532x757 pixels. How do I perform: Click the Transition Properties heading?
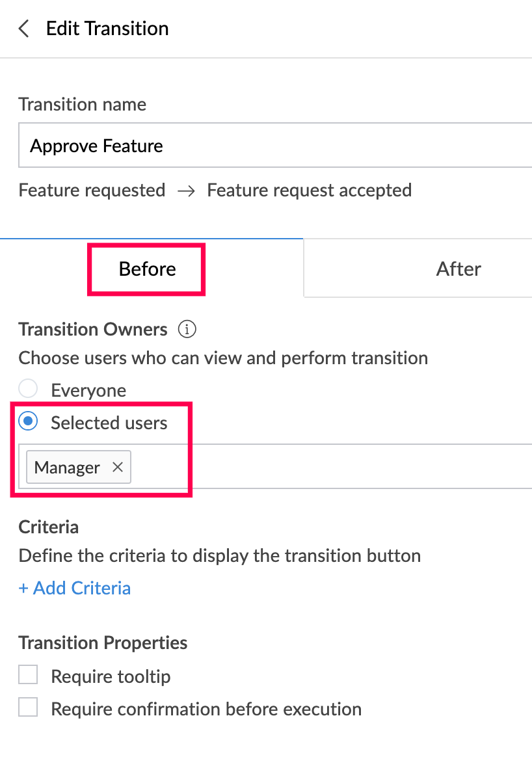click(103, 643)
